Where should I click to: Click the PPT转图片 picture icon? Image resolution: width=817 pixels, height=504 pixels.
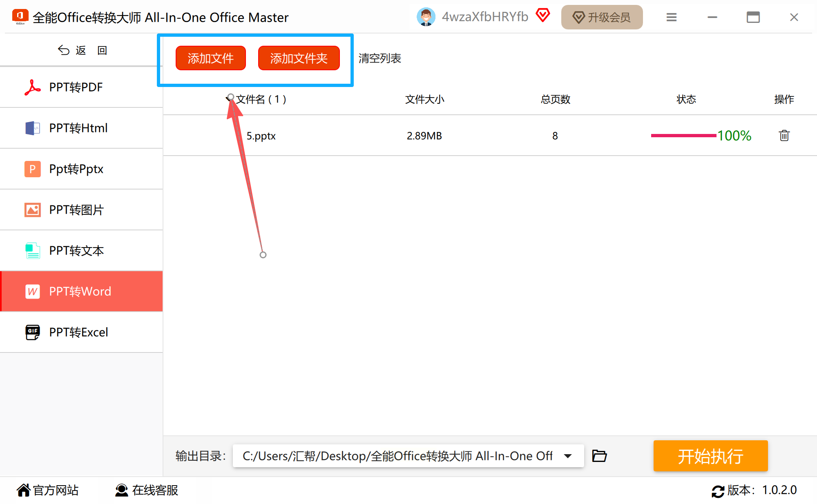[x=32, y=210]
